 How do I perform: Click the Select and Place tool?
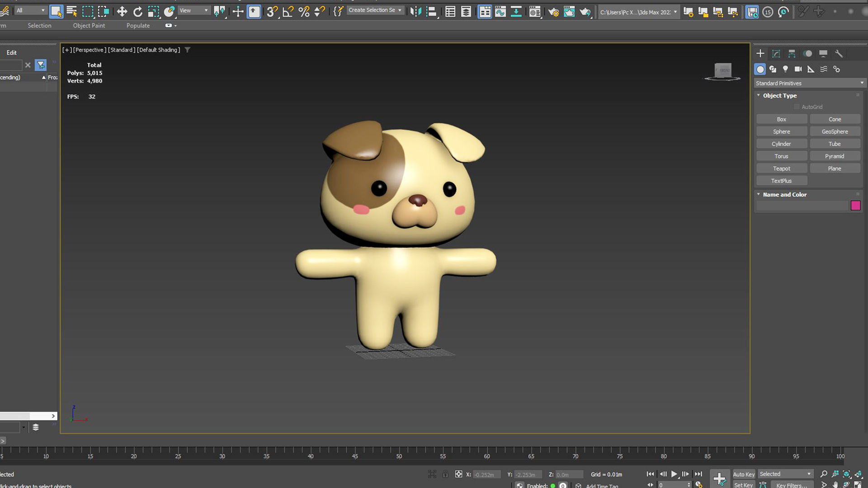pyautogui.click(x=169, y=11)
